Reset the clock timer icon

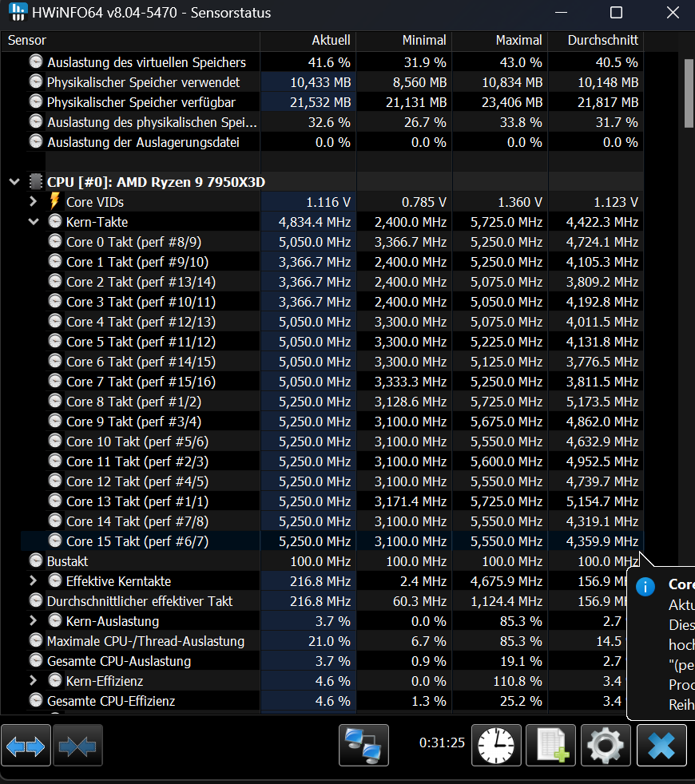coord(496,746)
